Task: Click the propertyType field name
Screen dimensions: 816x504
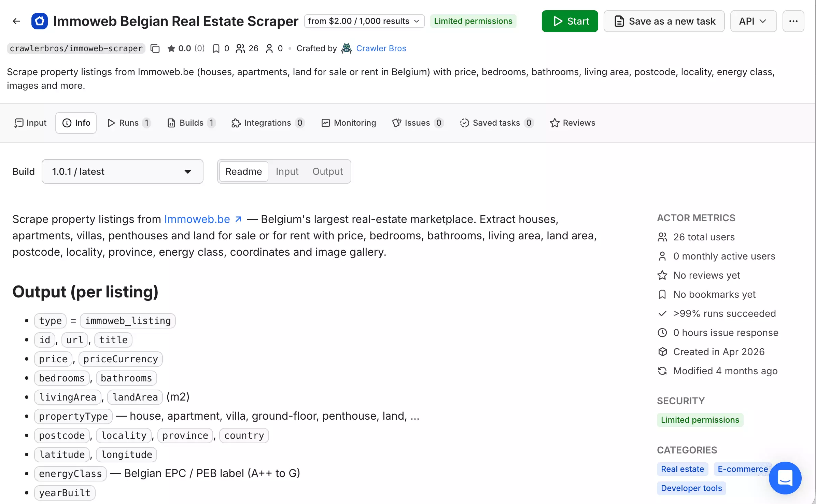Action: click(x=73, y=416)
